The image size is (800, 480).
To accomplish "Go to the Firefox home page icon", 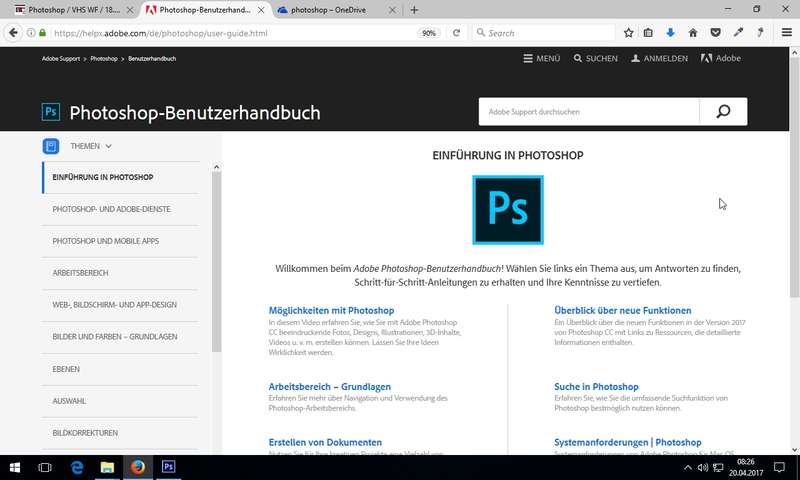I will pos(693,33).
